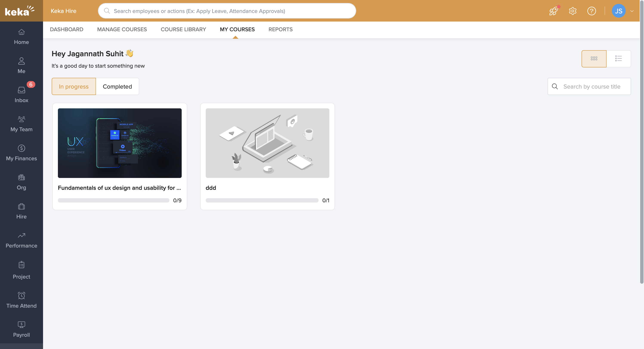Go to the Performance section
This screenshot has height=349, width=644.
click(21, 239)
